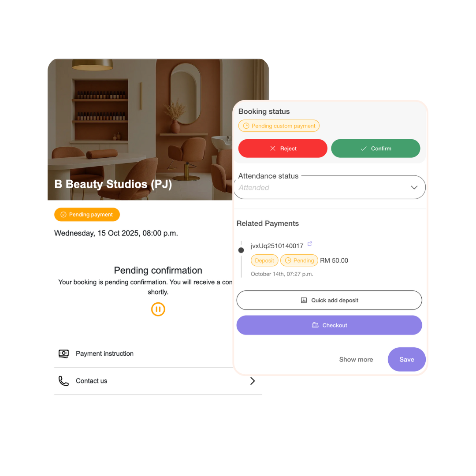Screen dimensions: 476x476
Task: Click the Show more link
Action: point(356,360)
